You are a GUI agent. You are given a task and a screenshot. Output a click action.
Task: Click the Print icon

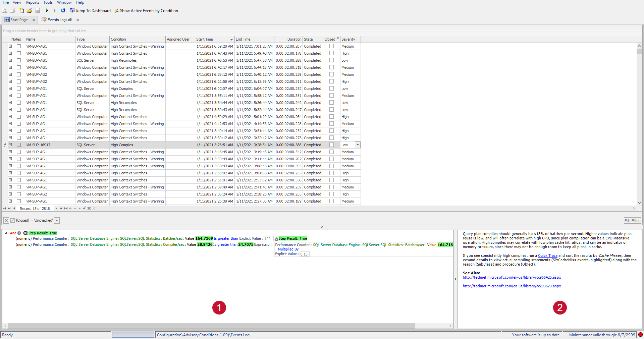(12, 10)
